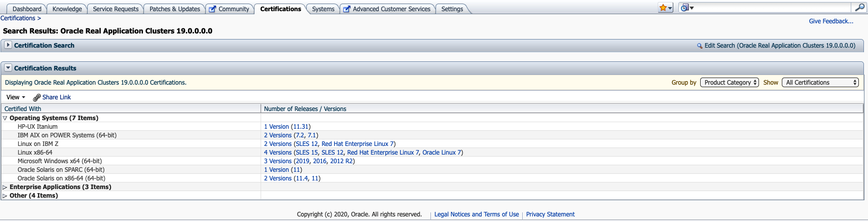This screenshot has width=868, height=221.
Task: Click Edit Search link
Action: pos(780,46)
